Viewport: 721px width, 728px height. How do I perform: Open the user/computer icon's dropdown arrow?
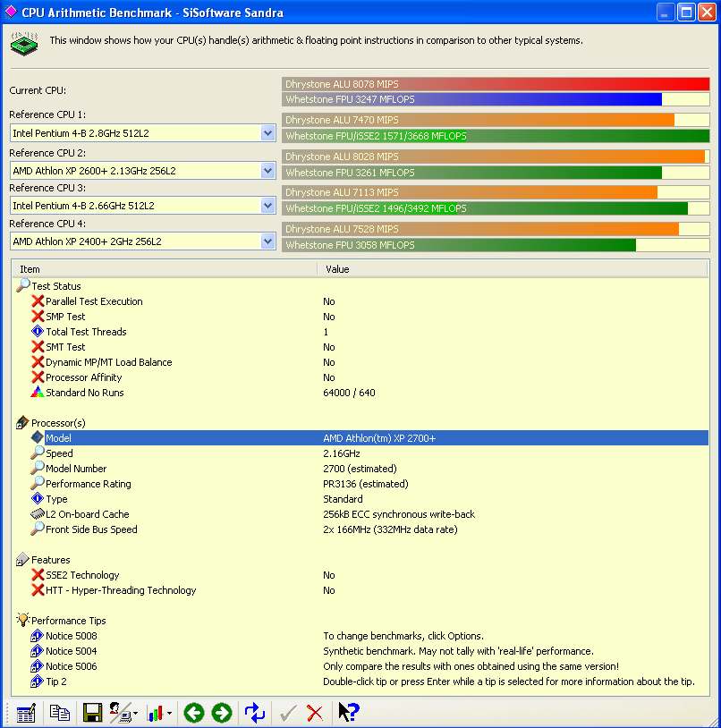coord(136,713)
